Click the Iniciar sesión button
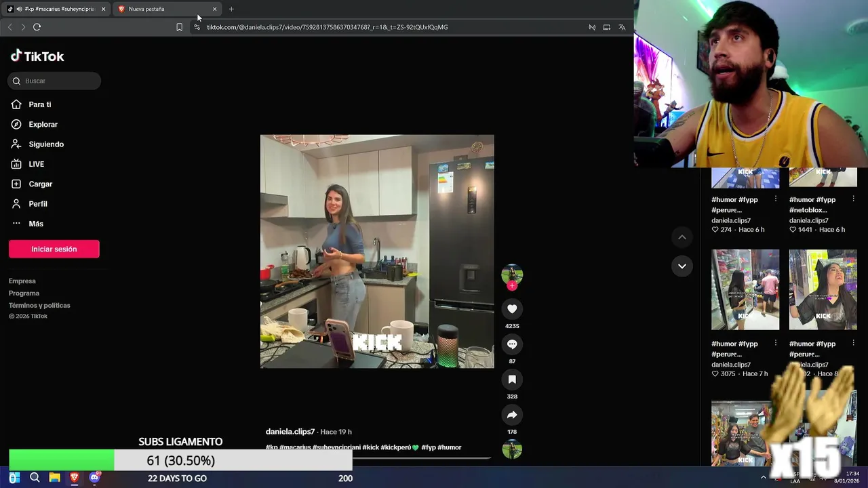Viewport: 868px width, 488px height. coord(54,249)
